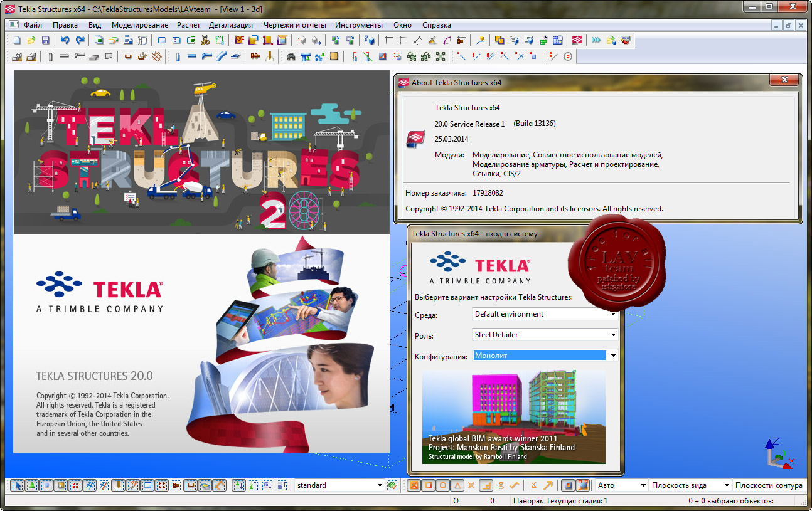Click the measure arc icon
This screenshot has height=511, width=812.
[x=447, y=40]
